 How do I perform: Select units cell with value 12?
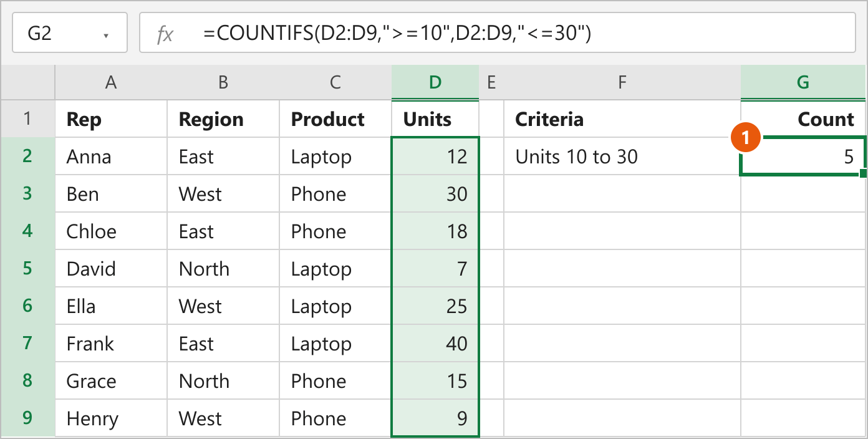pyautogui.click(x=435, y=157)
